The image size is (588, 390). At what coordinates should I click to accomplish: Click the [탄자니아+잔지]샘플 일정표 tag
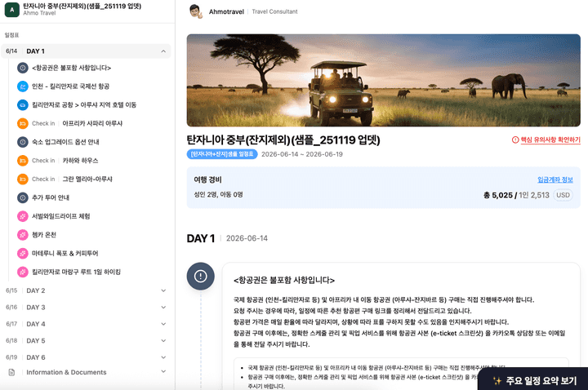[222, 154]
